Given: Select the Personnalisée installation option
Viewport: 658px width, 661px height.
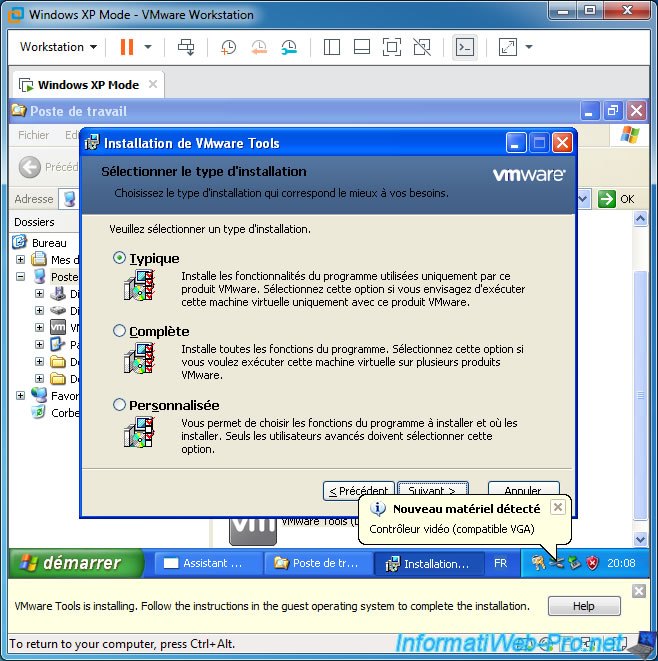Looking at the screenshot, I should [x=119, y=405].
